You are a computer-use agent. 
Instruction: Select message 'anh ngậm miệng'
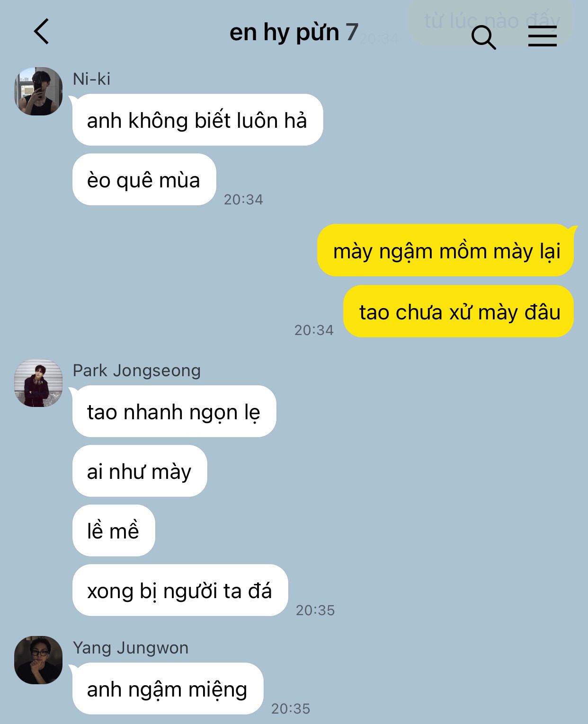pos(168,689)
